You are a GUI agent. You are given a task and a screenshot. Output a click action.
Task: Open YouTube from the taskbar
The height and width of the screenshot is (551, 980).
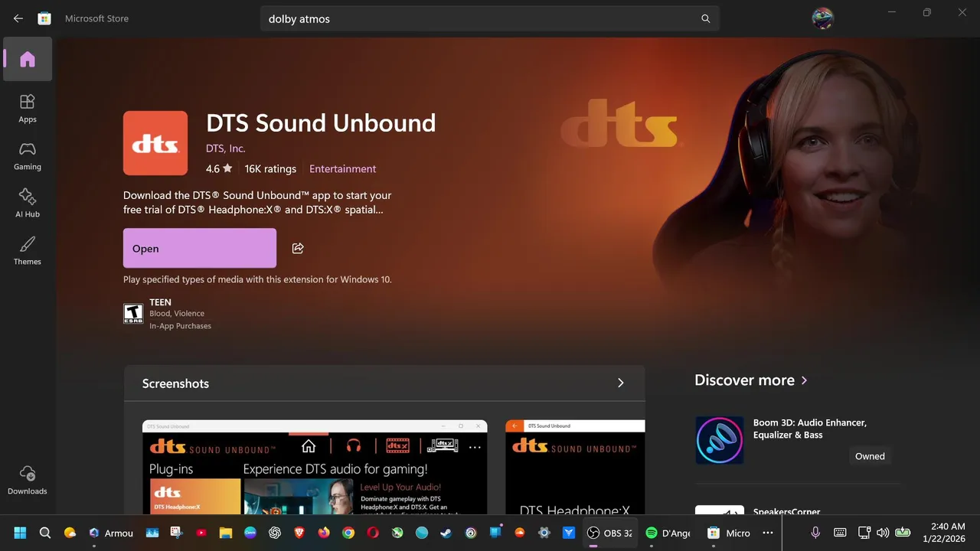tap(201, 533)
